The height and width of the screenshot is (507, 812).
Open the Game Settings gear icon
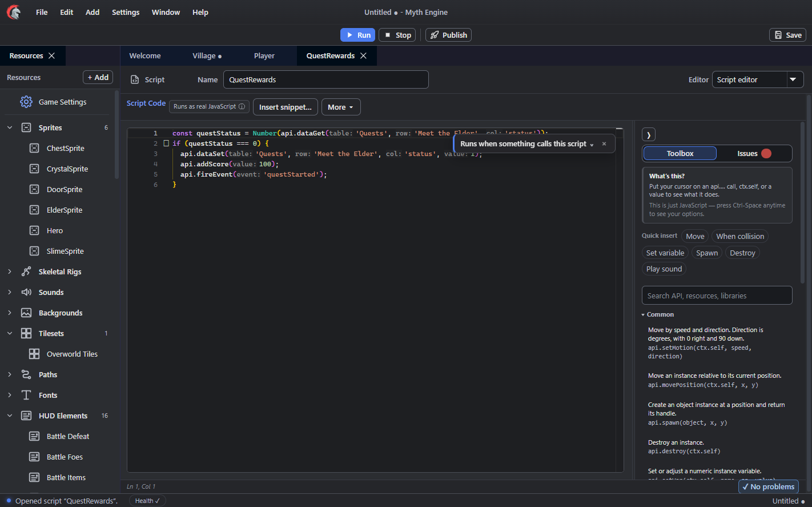coord(26,102)
